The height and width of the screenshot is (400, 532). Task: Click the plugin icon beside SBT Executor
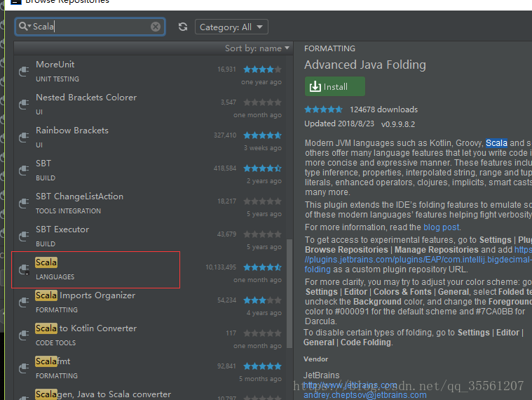(24, 236)
